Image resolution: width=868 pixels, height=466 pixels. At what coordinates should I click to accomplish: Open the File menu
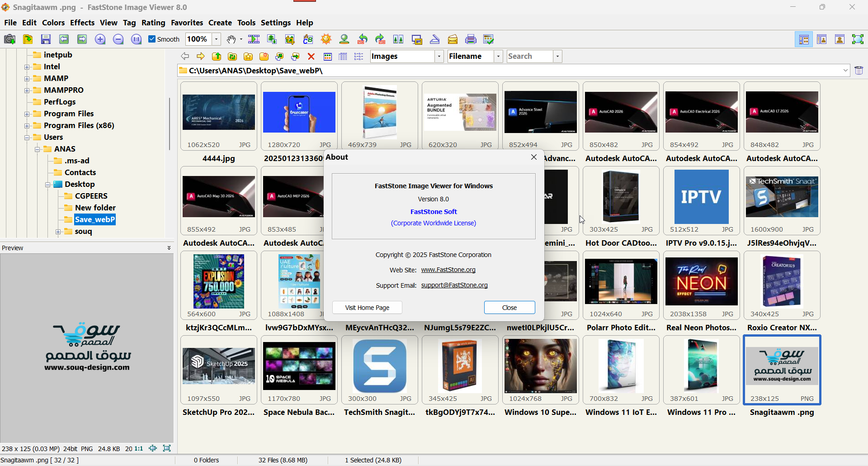[x=10, y=23]
